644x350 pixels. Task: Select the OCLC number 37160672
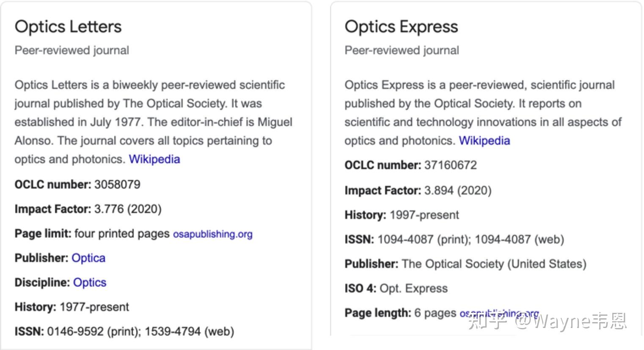pyautogui.click(x=450, y=165)
